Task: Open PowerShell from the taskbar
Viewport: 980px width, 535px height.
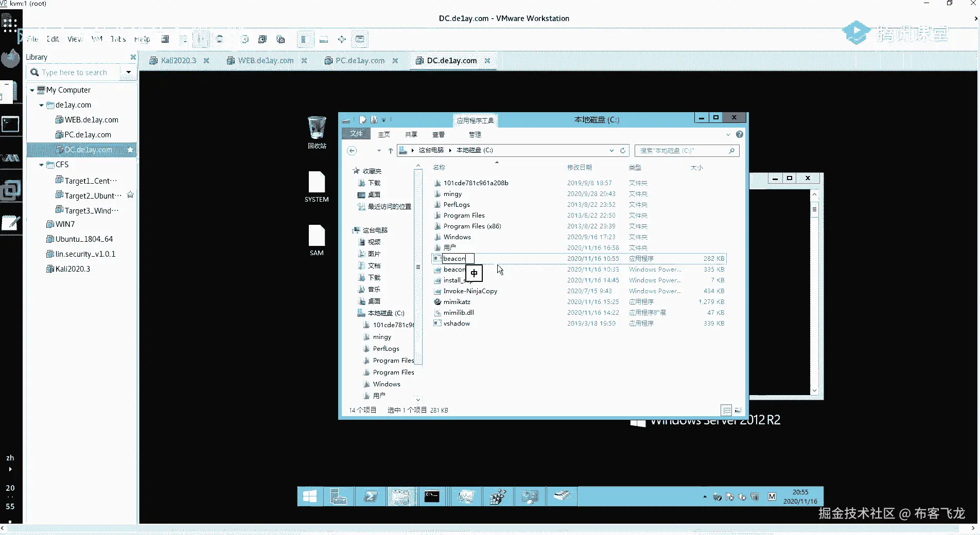Action: 371,496
